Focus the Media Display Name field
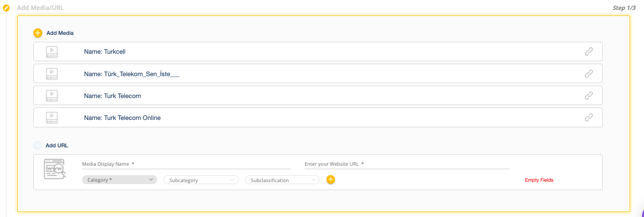The height and width of the screenshot is (217, 644). pos(186,164)
